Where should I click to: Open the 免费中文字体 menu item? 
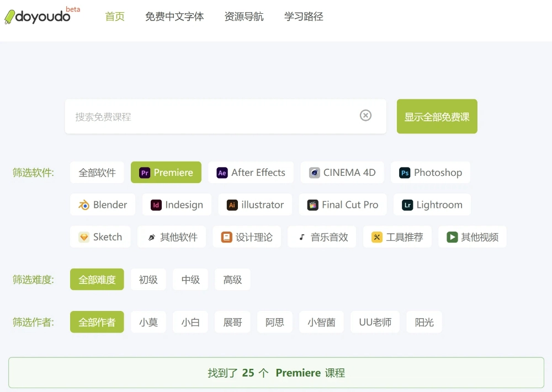(174, 17)
